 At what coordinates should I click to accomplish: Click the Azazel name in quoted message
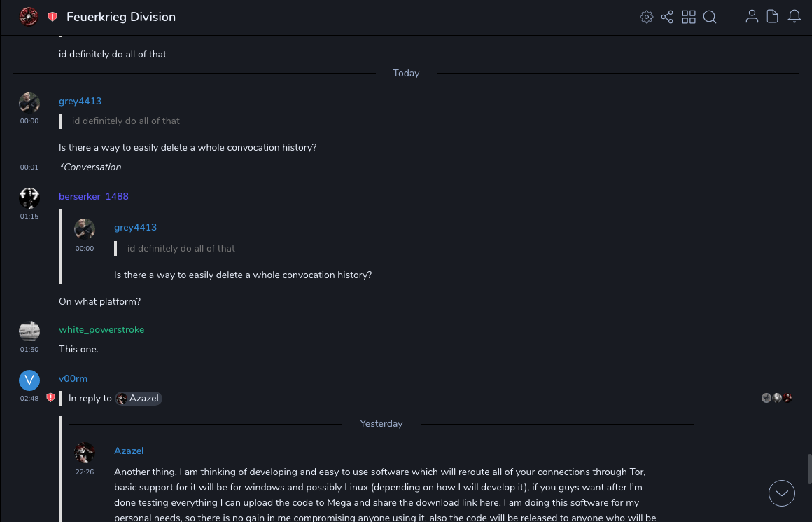tap(129, 451)
